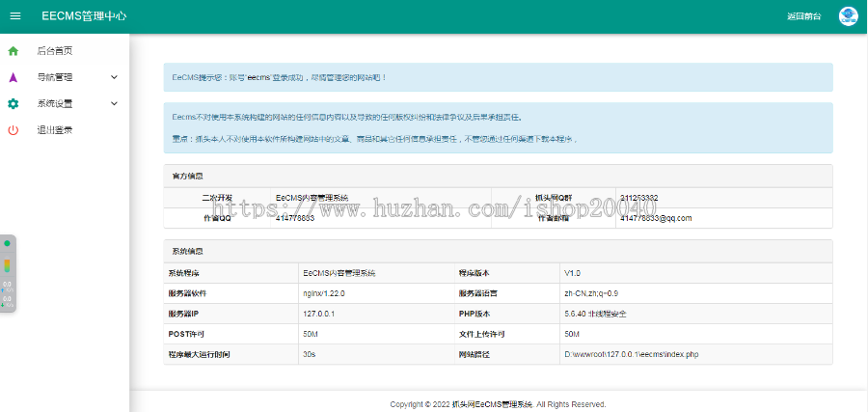Image resolution: width=868 pixels, height=412 pixels.
Task: Select the QQ group number 311253332
Action: [639, 198]
